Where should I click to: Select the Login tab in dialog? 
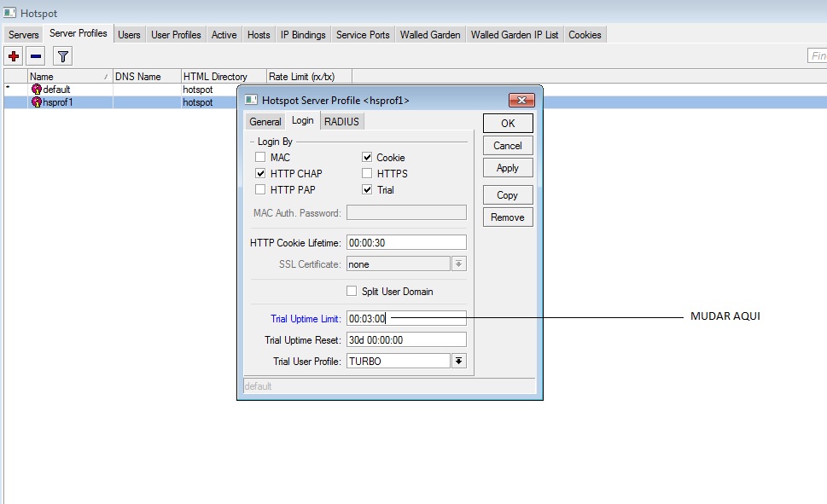click(x=303, y=120)
